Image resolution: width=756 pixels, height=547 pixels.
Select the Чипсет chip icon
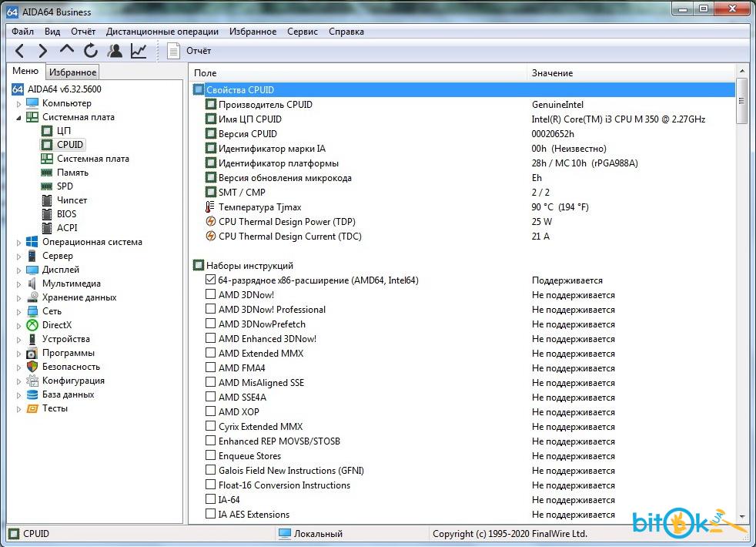(x=47, y=200)
